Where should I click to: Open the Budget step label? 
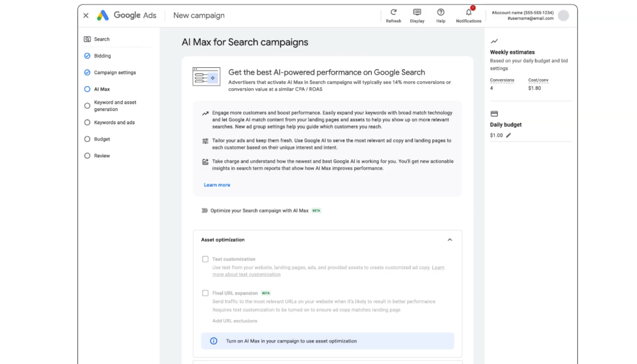(102, 139)
